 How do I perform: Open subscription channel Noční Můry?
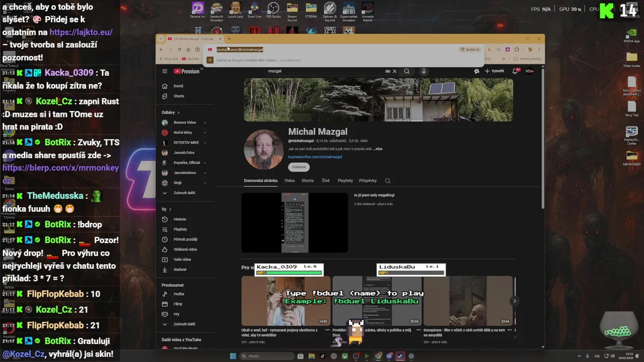point(183,133)
